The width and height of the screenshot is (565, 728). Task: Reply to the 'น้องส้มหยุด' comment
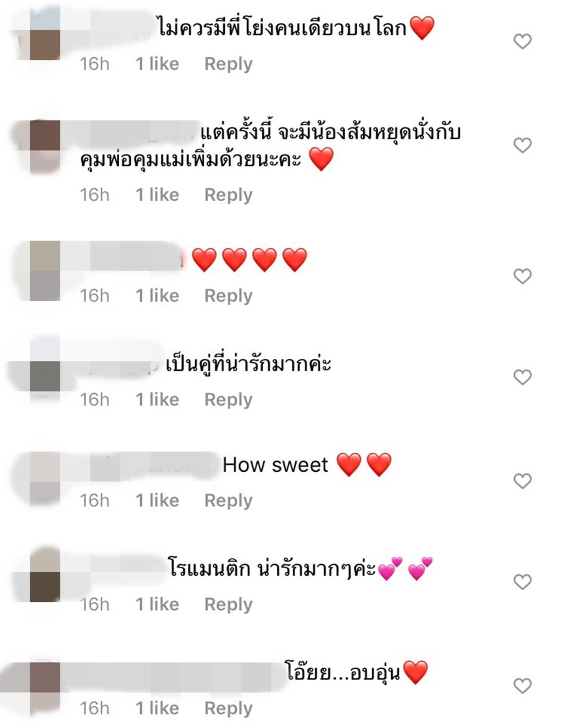click(x=228, y=195)
